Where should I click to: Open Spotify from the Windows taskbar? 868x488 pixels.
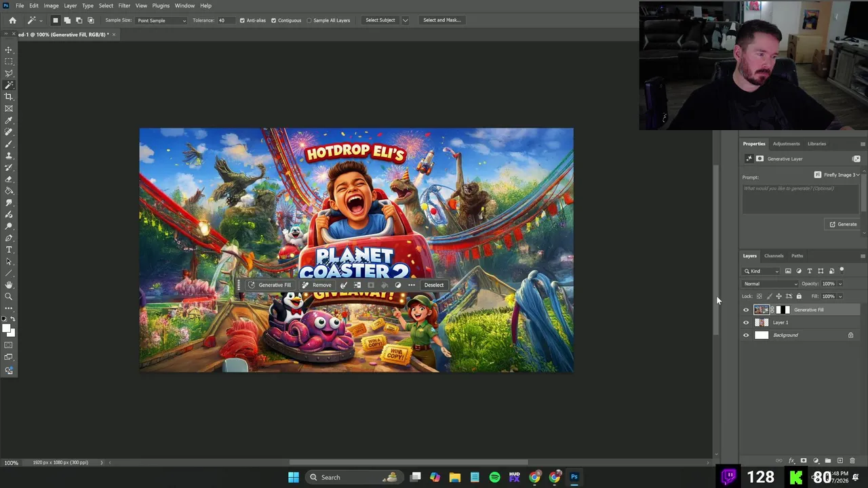tap(494, 477)
